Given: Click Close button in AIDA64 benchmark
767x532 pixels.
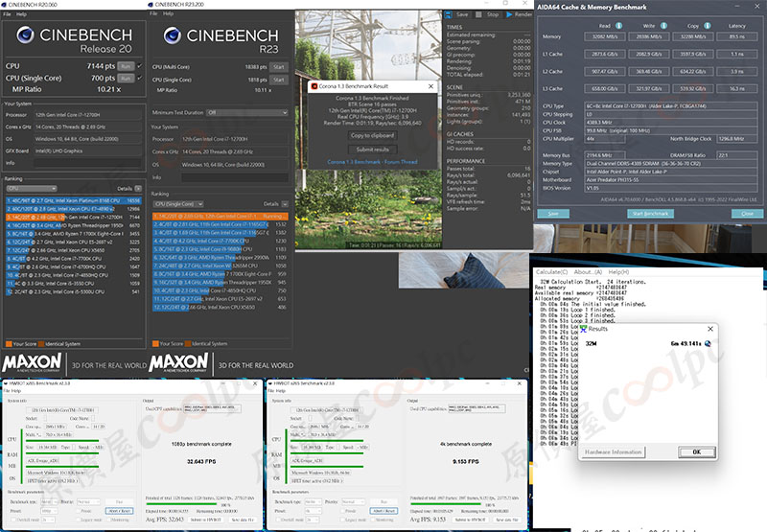Looking at the screenshot, I should click(747, 214).
